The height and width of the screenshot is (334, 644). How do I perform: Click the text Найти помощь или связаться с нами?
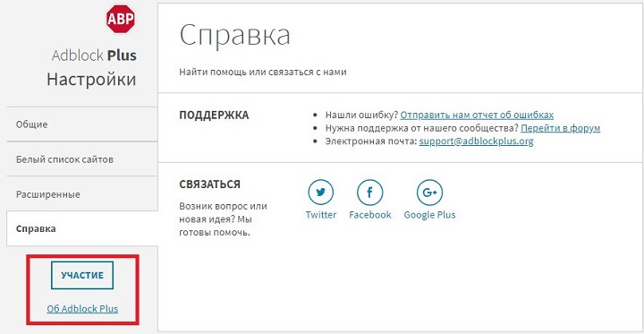[x=263, y=72]
